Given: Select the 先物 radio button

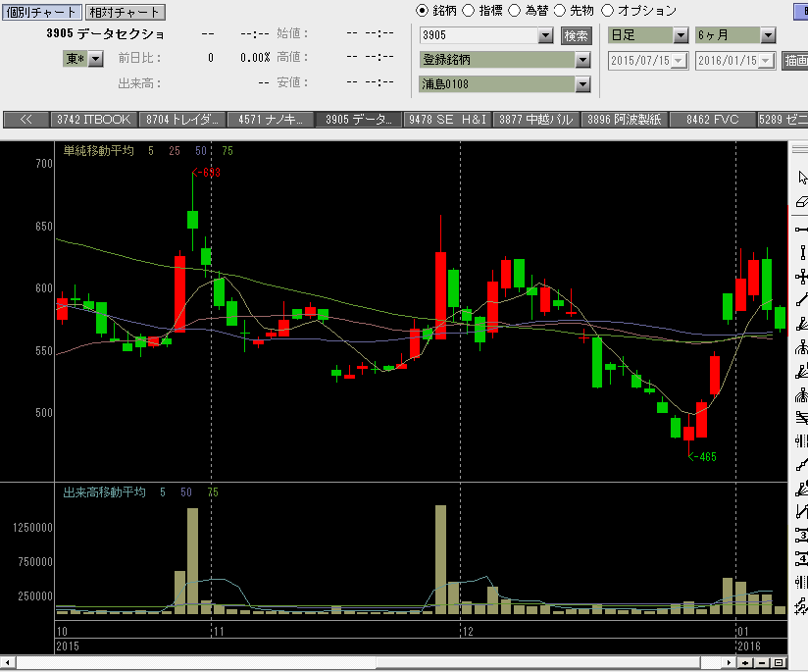Looking at the screenshot, I should tap(560, 11).
